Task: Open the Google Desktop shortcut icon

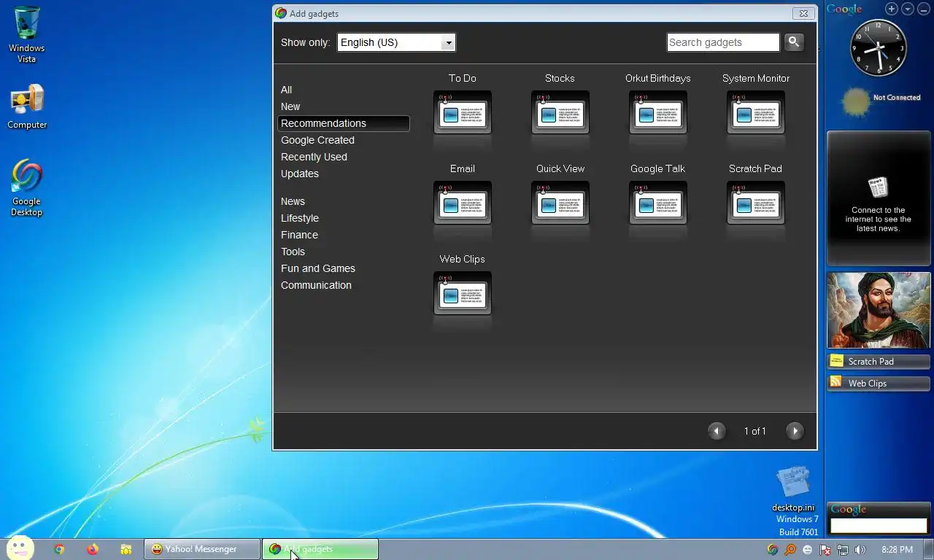Action: pyautogui.click(x=26, y=187)
